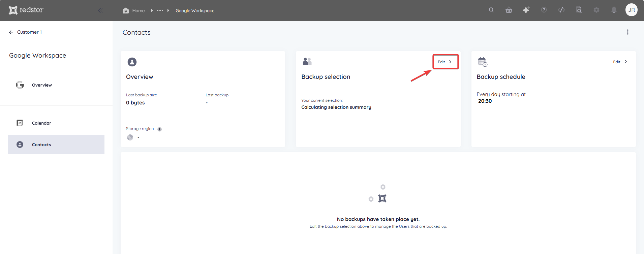Open the code developer icon

(561, 10)
